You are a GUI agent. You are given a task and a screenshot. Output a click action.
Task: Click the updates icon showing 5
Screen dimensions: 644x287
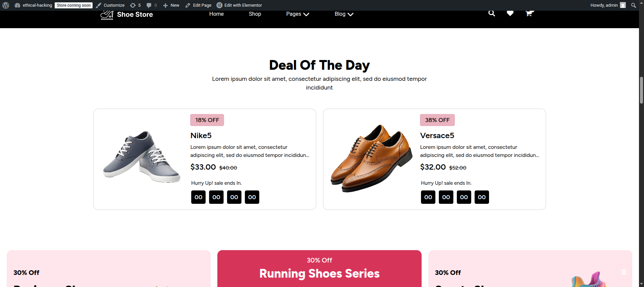click(135, 5)
